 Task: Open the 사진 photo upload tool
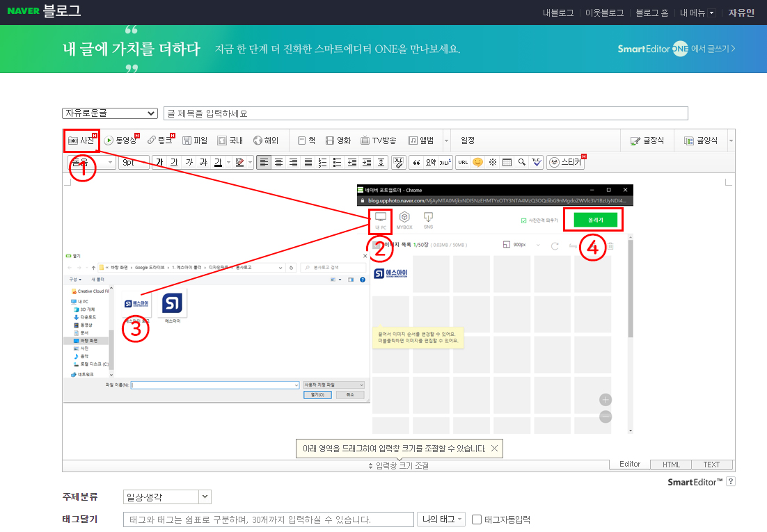81,140
